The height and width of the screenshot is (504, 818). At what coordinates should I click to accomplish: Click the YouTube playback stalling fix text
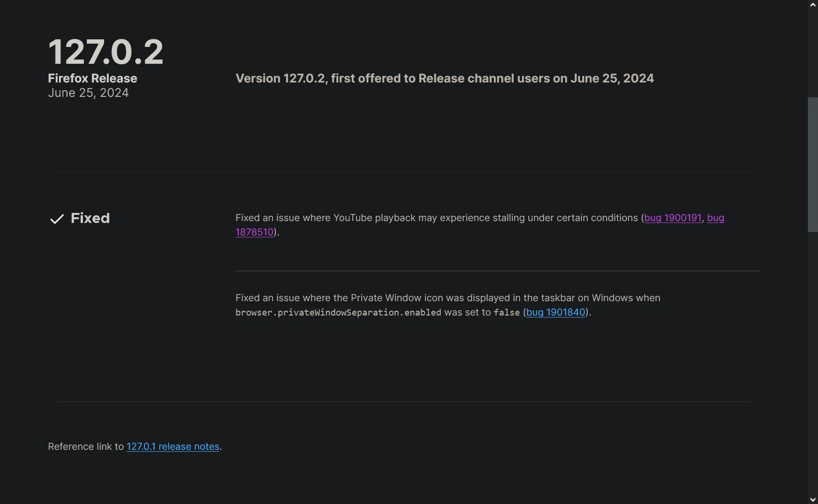click(x=480, y=225)
